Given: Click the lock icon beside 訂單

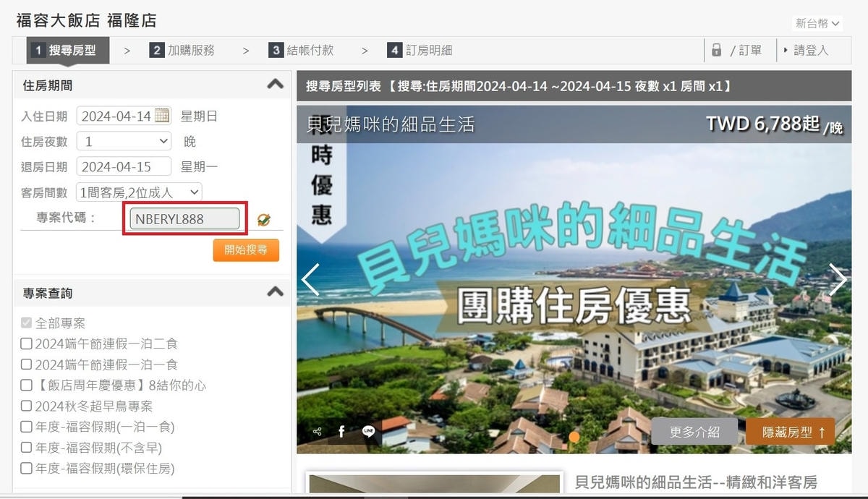Looking at the screenshot, I should [716, 50].
